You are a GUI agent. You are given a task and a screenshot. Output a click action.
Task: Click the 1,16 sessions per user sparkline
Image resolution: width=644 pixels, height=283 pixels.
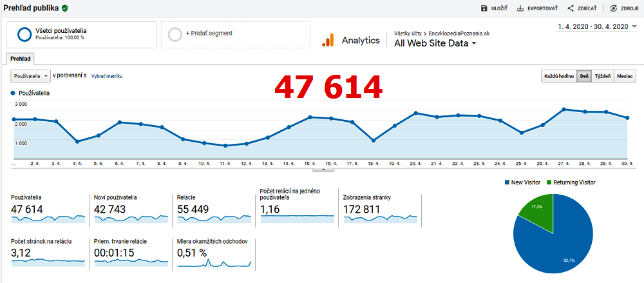point(298,219)
